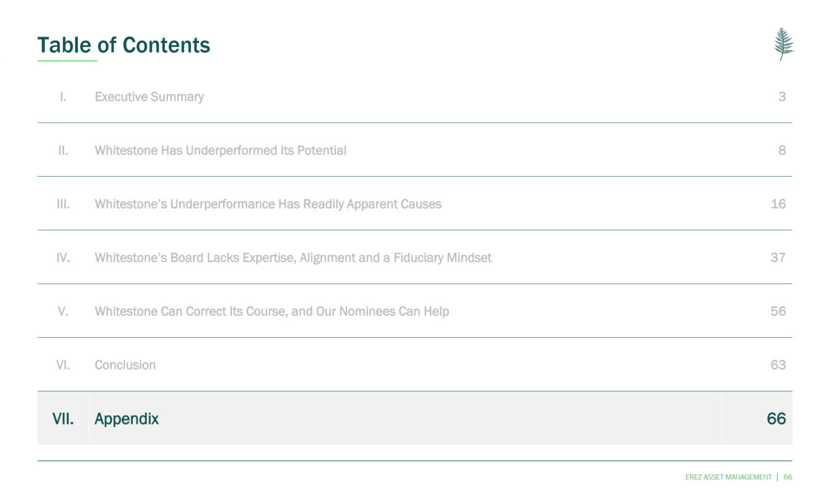Select the highlighted Appendix entry

[127, 419]
